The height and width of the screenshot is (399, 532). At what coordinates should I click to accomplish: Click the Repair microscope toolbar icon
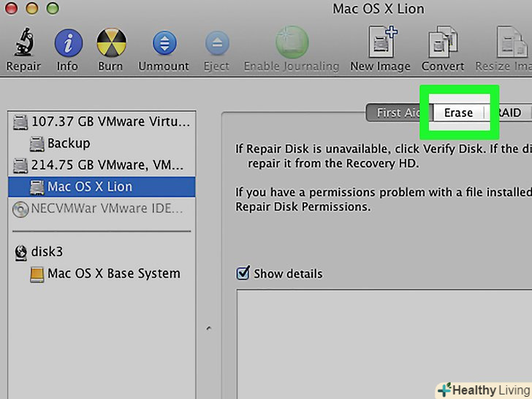coord(23,43)
